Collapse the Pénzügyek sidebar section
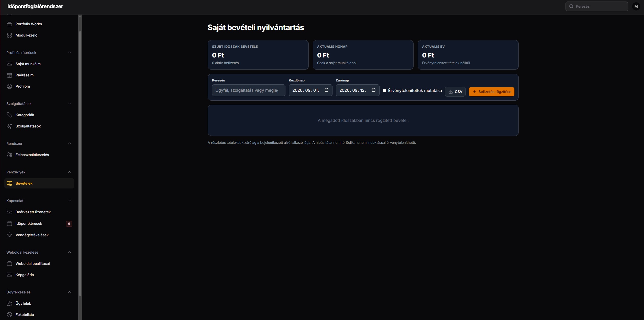Screen dimensions: 644x320 click(70, 172)
